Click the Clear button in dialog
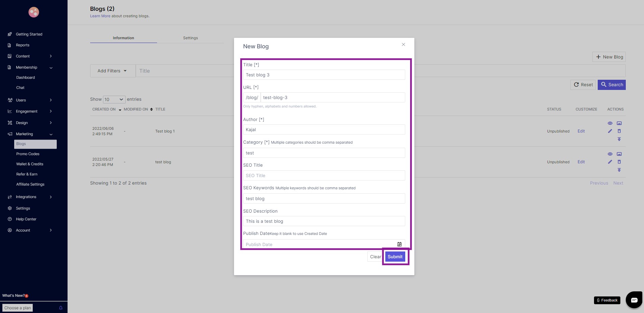The height and width of the screenshot is (313, 644). point(375,257)
